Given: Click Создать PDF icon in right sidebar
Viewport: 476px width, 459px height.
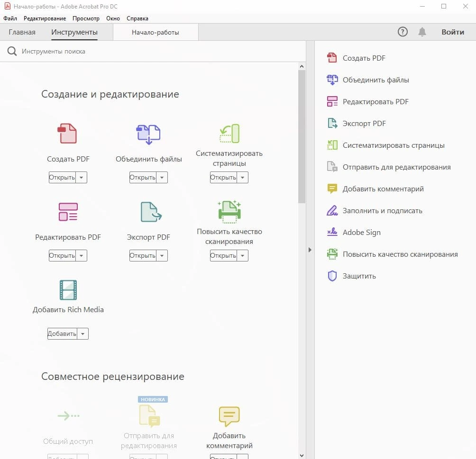Looking at the screenshot, I should (332, 57).
